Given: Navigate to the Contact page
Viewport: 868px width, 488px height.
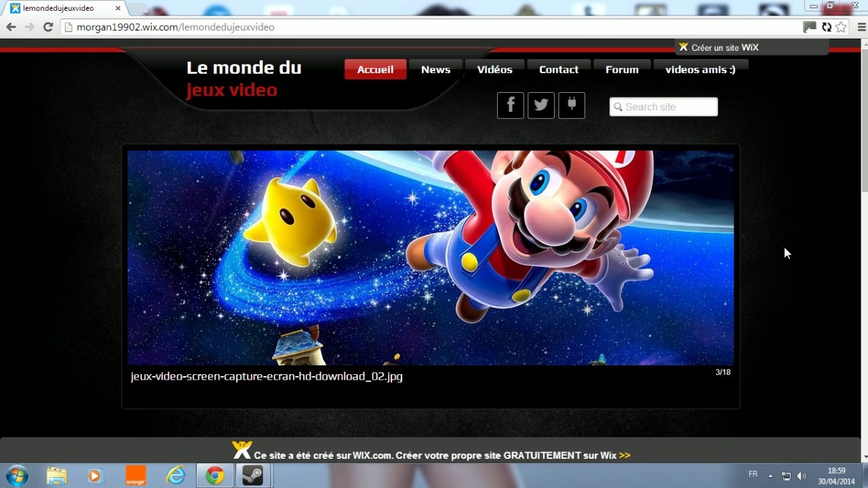Looking at the screenshot, I should [559, 69].
